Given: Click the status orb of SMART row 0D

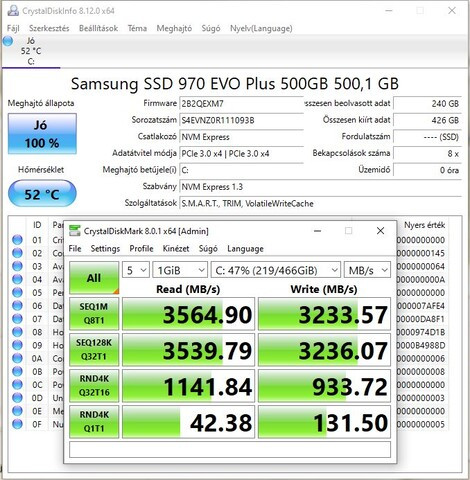Looking at the screenshot, I should pyautogui.click(x=17, y=398).
